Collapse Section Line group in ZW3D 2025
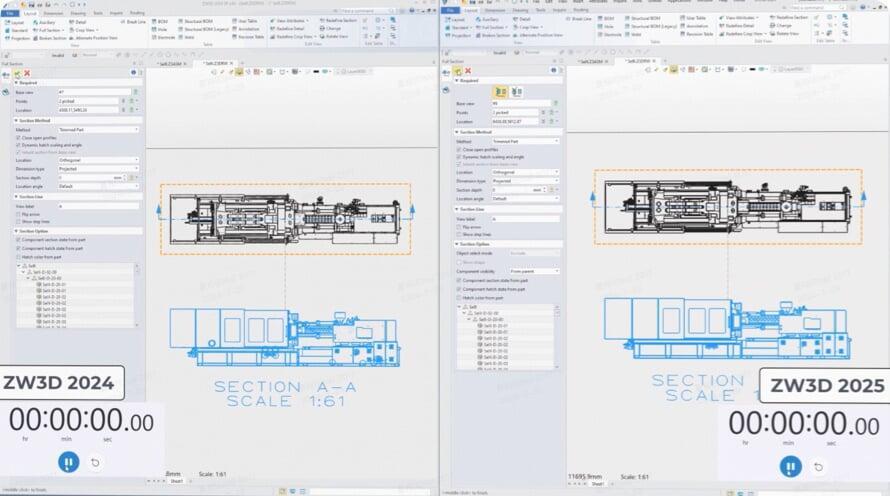The image size is (890, 496). [x=457, y=209]
